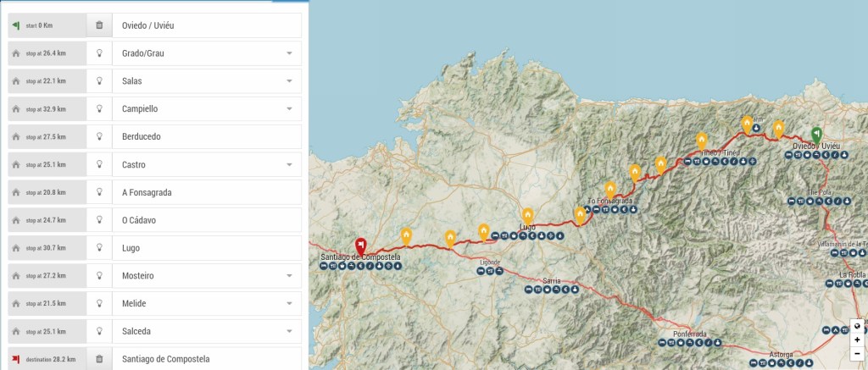Click the Berducedo stop field

click(x=206, y=136)
